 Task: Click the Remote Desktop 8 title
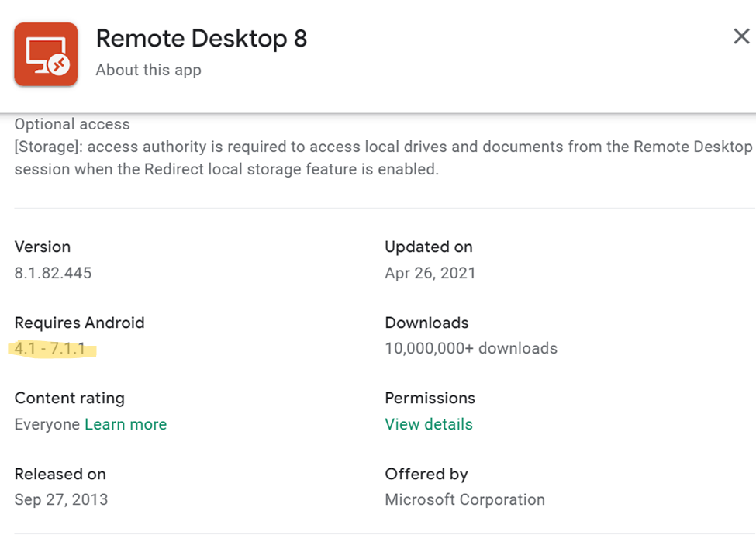click(202, 38)
